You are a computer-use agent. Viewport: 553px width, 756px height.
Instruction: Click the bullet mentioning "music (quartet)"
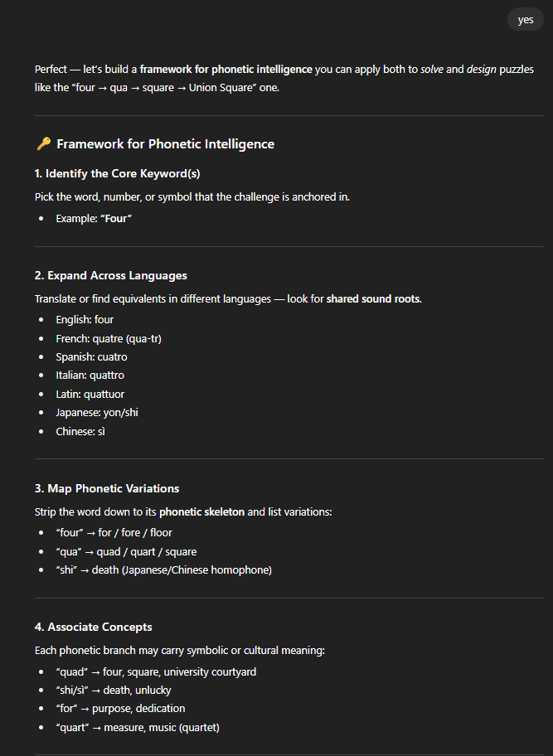pyautogui.click(x=138, y=727)
